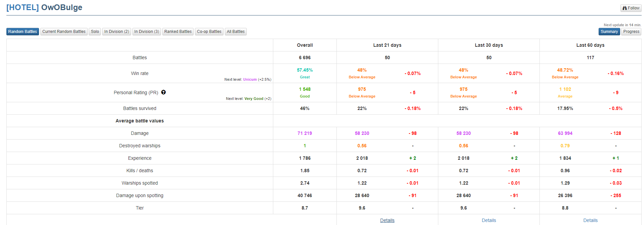The width and height of the screenshot is (644, 225).
Task: Click the Last 60 days damage 63 994
Action: 565,133
